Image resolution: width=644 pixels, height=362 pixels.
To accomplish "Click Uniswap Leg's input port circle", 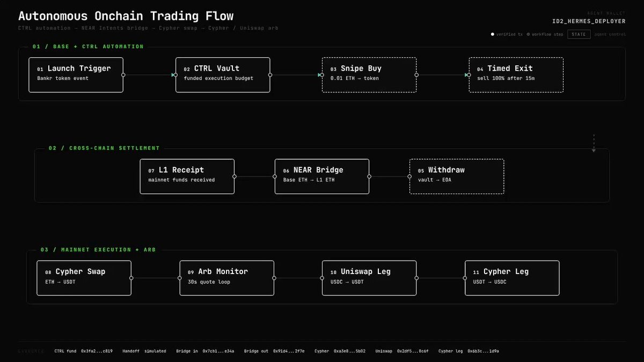I will coord(323,278).
